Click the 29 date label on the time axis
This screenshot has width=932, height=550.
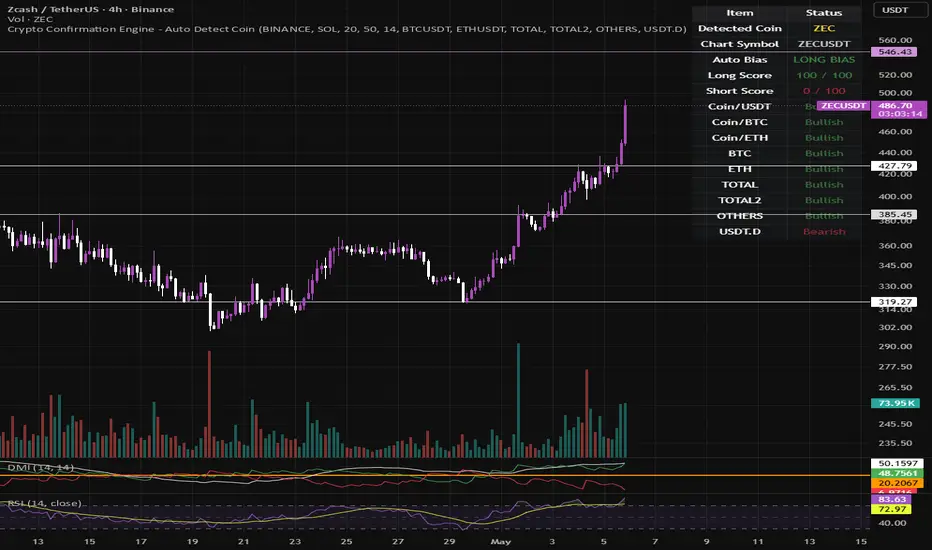[449, 541]
